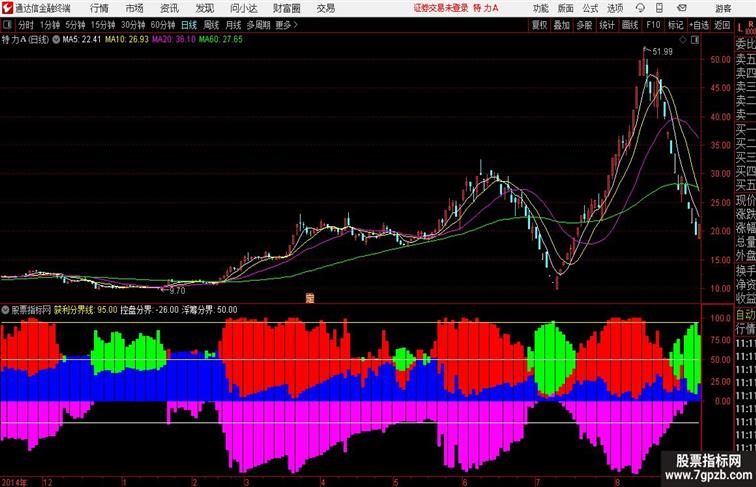Click the 特力A(日线) chart title
Image resolution: width=756 pixels, height=487 pixels.
26,40
